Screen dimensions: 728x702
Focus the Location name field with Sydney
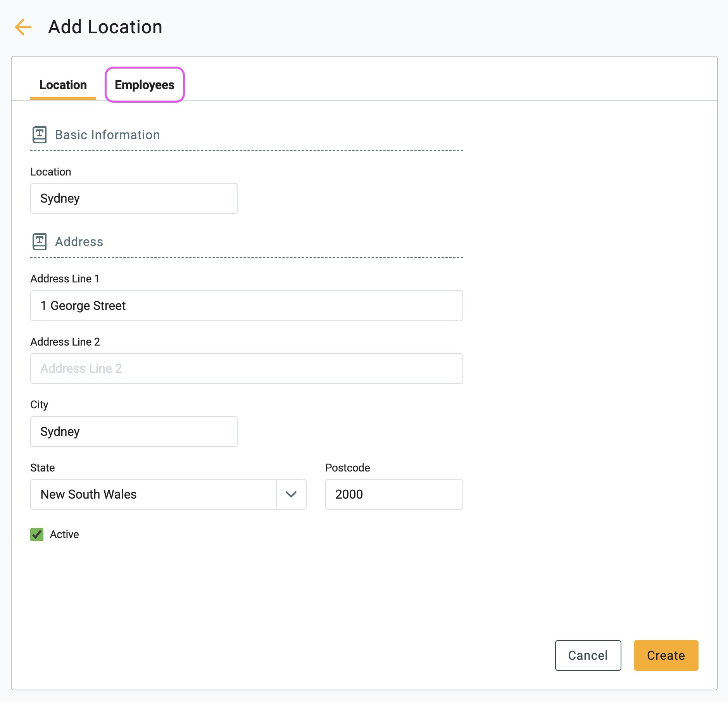134,198
